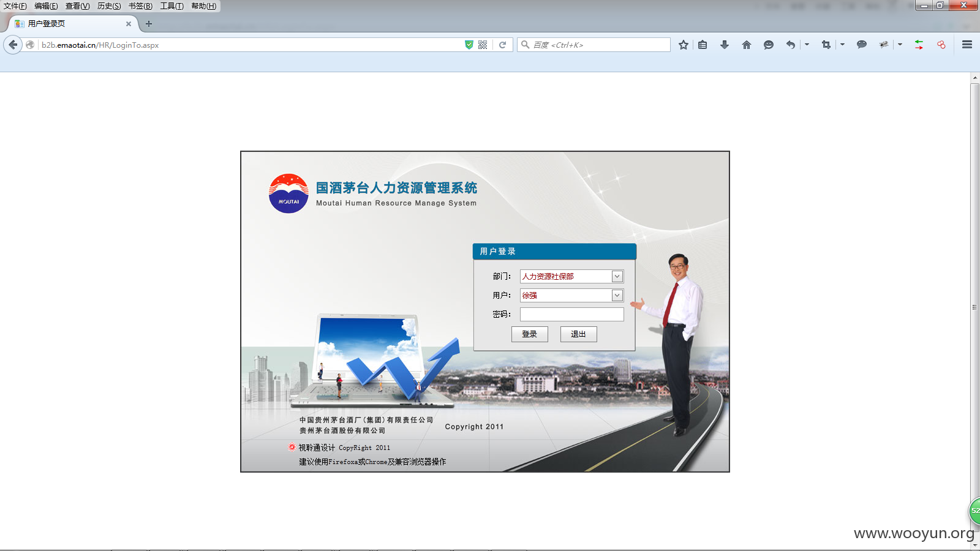
Task: Click the red circles toolbar icon
Action: click(x=941, y=45)
